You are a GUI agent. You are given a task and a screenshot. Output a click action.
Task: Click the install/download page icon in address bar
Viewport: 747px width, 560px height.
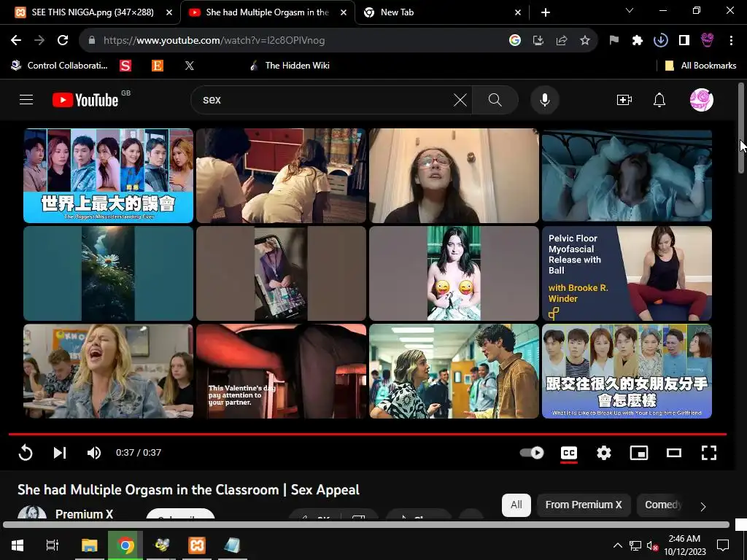click(x=538, y=41)
